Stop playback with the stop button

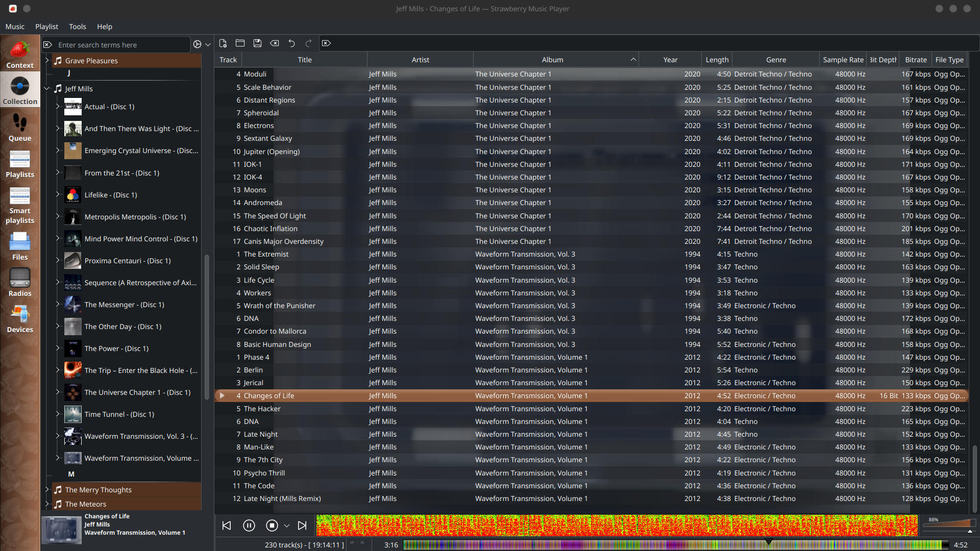point(272,525)
